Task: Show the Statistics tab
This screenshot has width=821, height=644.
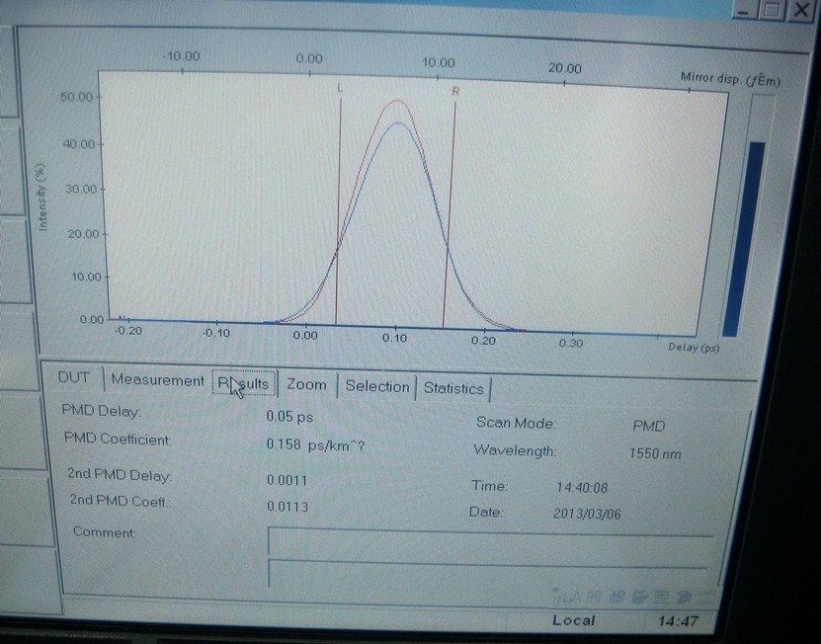Action: pyautogui.click(x=453, y=389)
